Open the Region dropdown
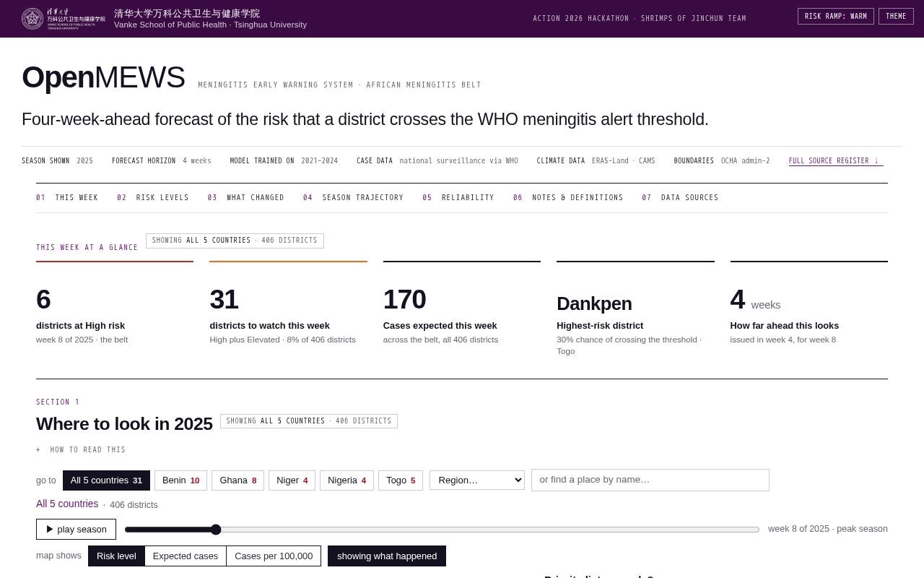 click(477, 480)
